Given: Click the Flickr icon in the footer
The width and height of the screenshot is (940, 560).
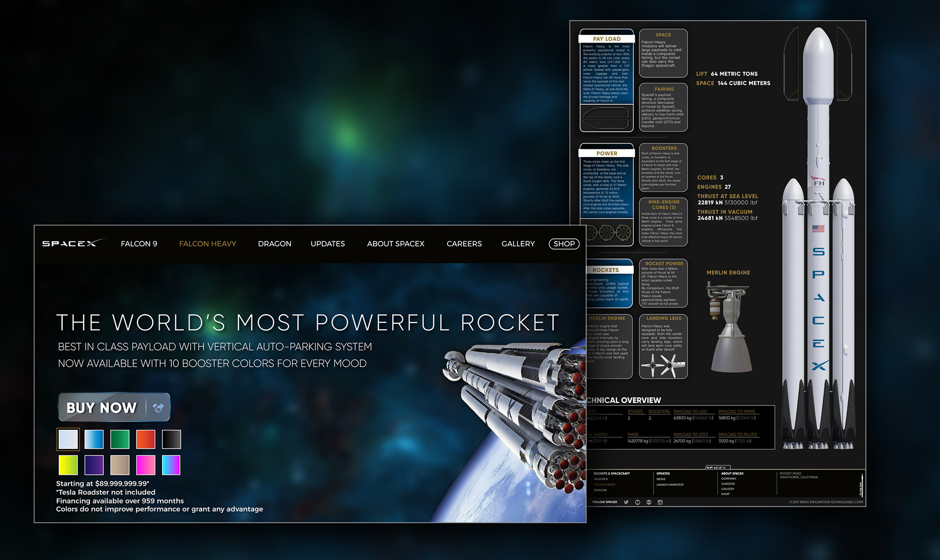Looking at the screenshot, I should (649, 502).
